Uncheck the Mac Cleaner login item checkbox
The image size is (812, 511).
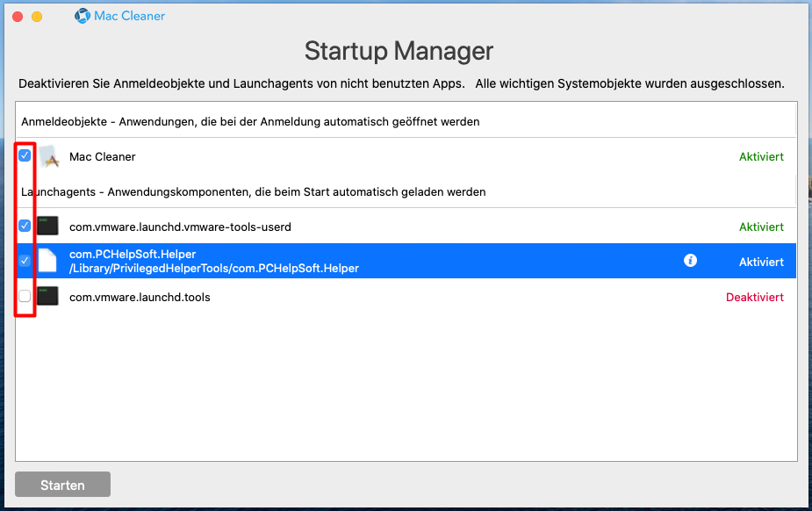coord(25,155)
